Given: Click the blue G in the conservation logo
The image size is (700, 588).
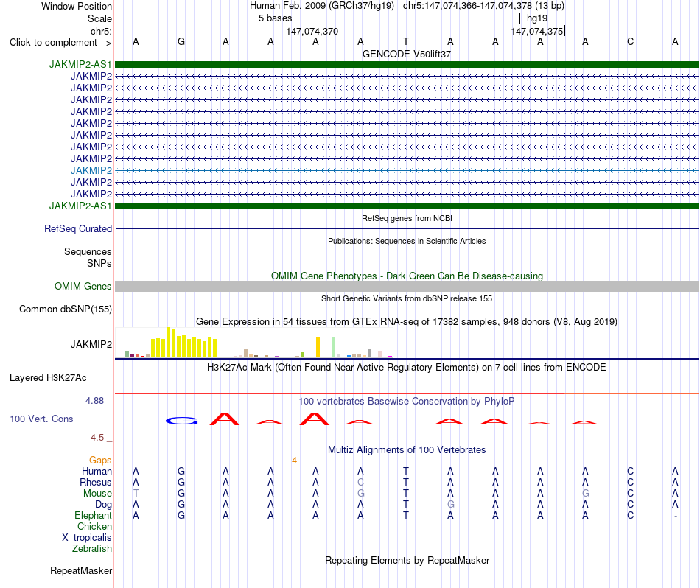Looking at the screenshot, I should tap(181, 421).
